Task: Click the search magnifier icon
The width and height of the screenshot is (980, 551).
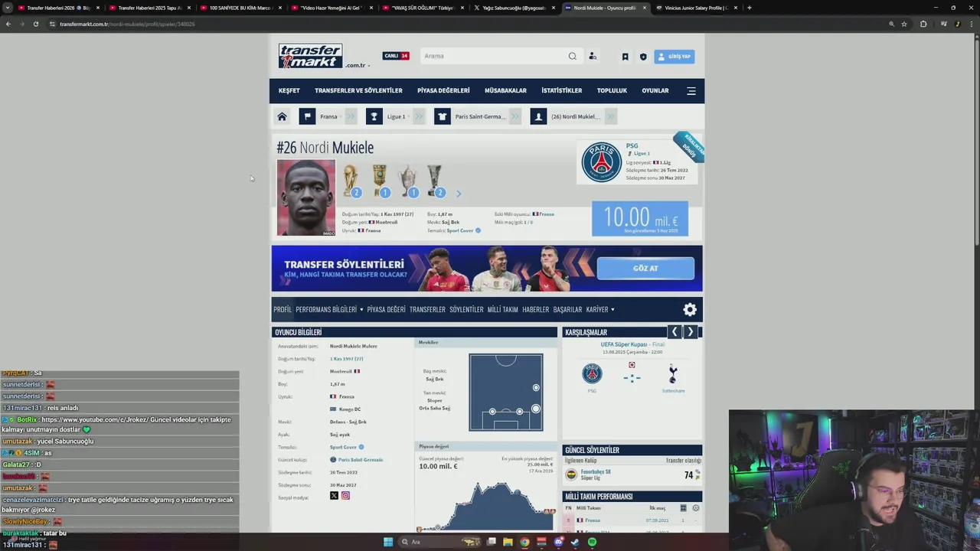Action: pyautogui.click(x=572, y=56)
